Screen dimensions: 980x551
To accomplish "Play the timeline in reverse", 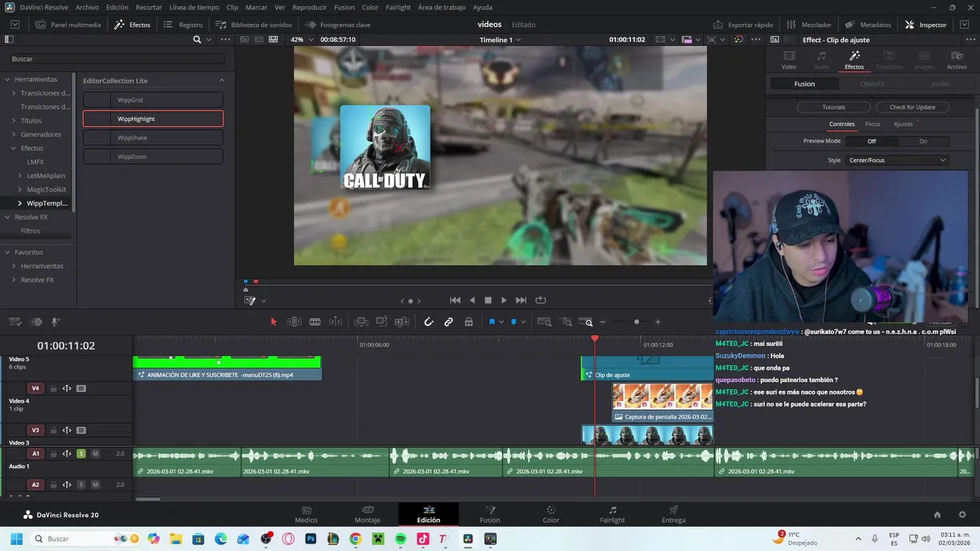I will pos(472,301).
